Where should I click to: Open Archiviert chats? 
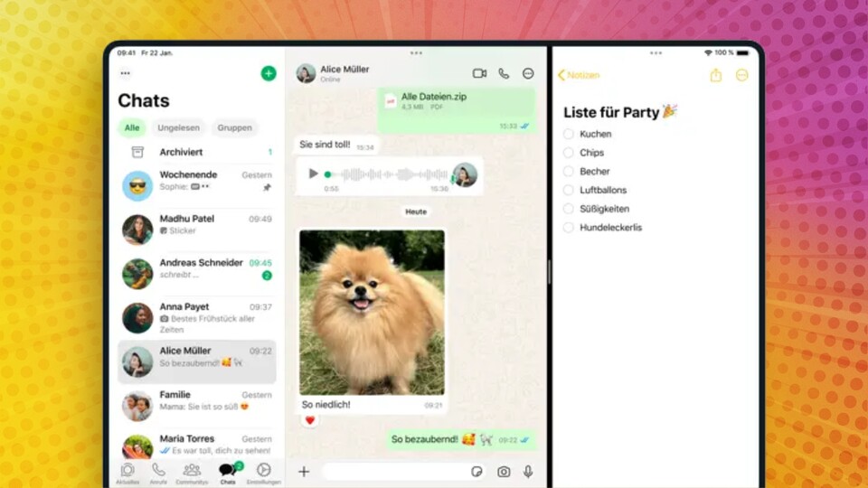tap(181, 152)
